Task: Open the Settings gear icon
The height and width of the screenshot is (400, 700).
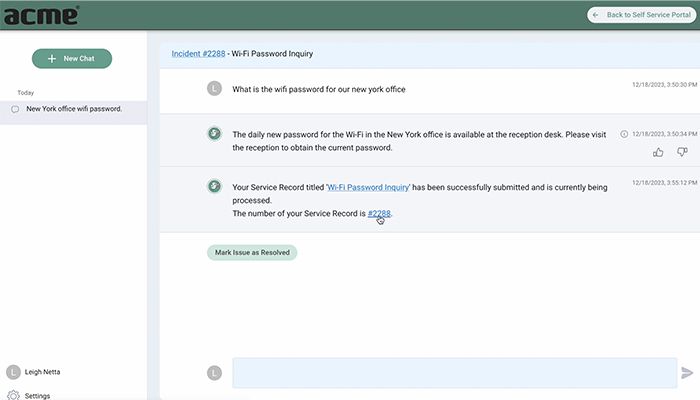Action: [13, 395]
